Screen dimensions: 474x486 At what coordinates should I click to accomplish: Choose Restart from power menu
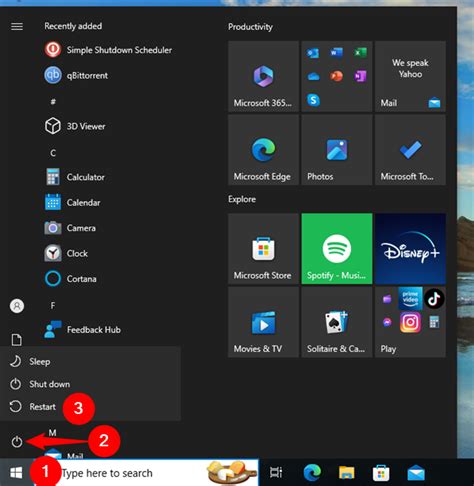point(90,407)
